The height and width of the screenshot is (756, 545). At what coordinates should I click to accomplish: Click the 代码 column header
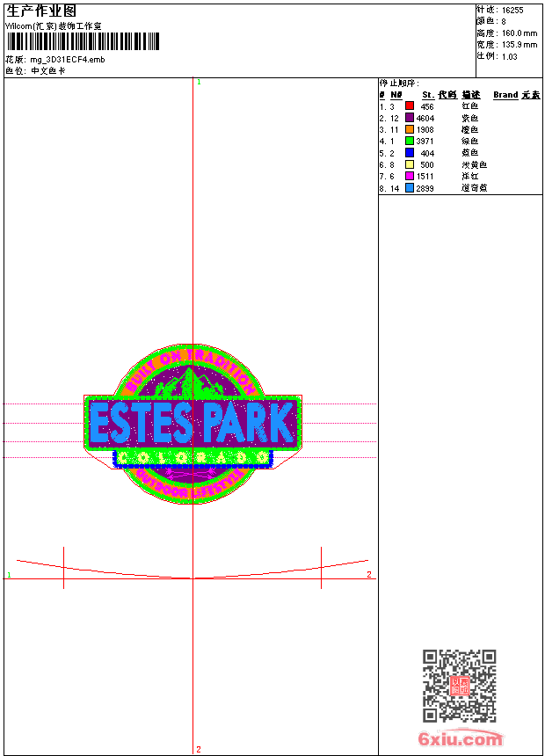tap(447, 95)
